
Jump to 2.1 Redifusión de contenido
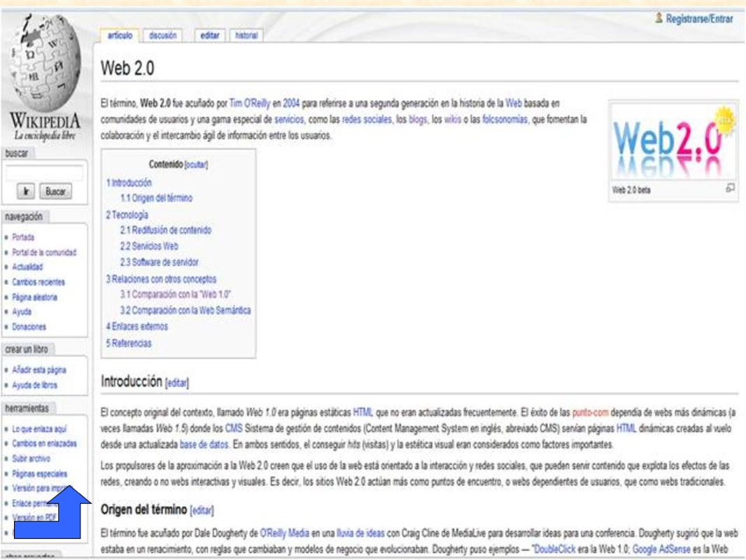tap(166, 230)
